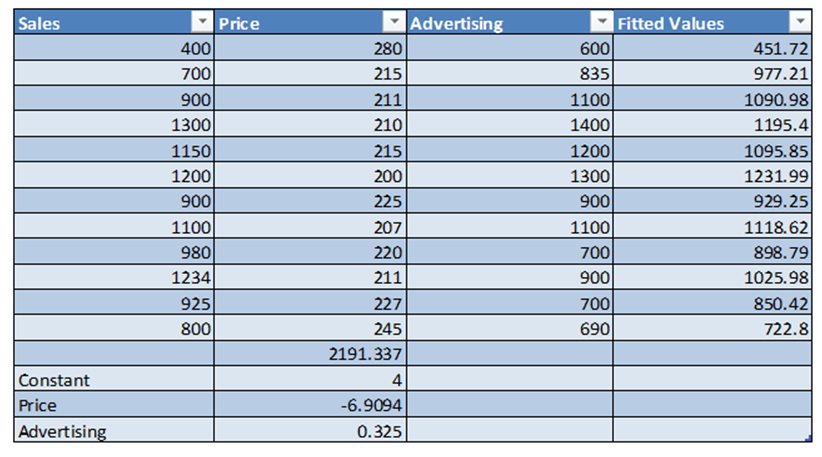822x457 pixels.
Task: Select the Price column header cell
Action: (x=295, y=23)
